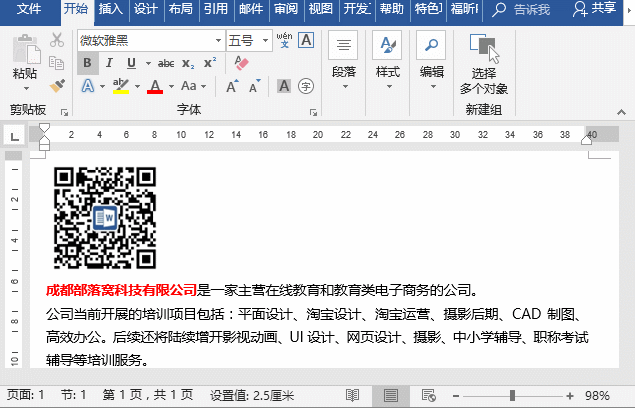This screenshot has width=635, height=408.
Task: Insert enclosed character 字 icon
Action: pos(306,86)
